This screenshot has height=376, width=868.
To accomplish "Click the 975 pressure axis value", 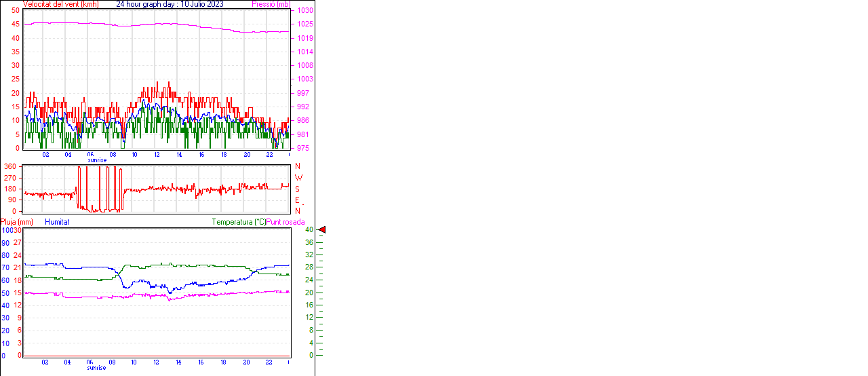I will pos(304,148).
